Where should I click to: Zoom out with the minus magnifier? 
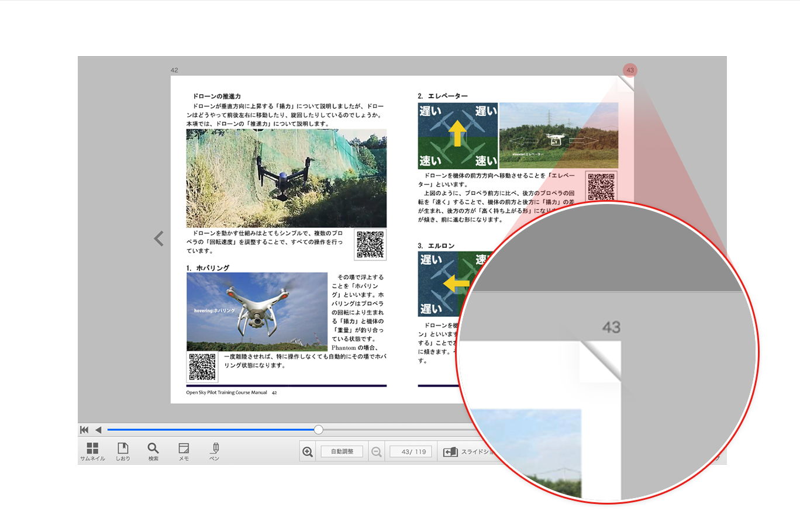377,451
